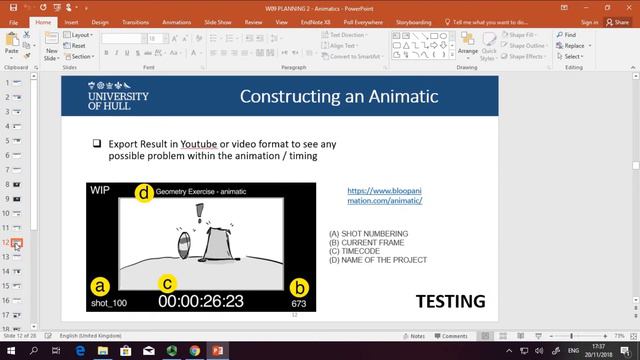This screenshot has width=640, height=360.
Task: Open the File tab
Action: (x=13, y=22)
